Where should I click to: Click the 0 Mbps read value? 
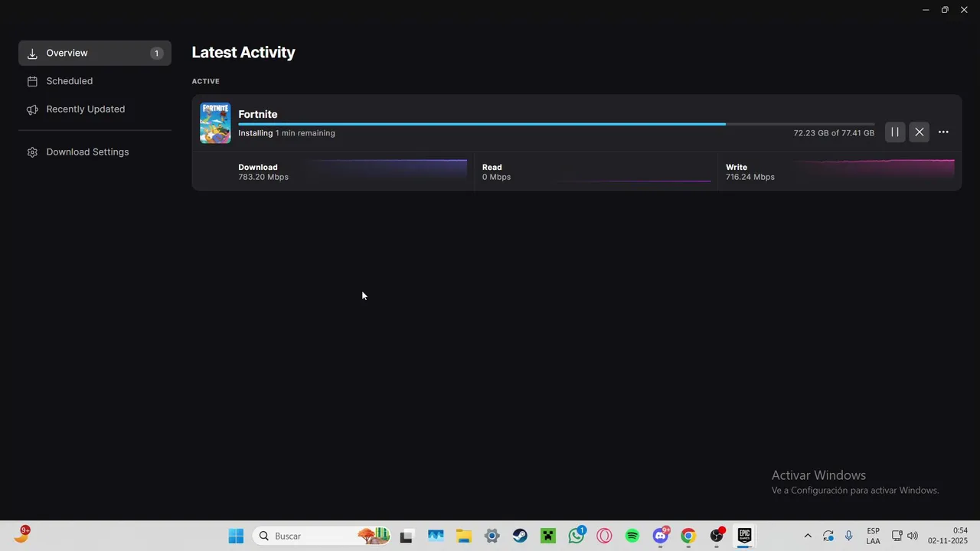click(496, 177)
